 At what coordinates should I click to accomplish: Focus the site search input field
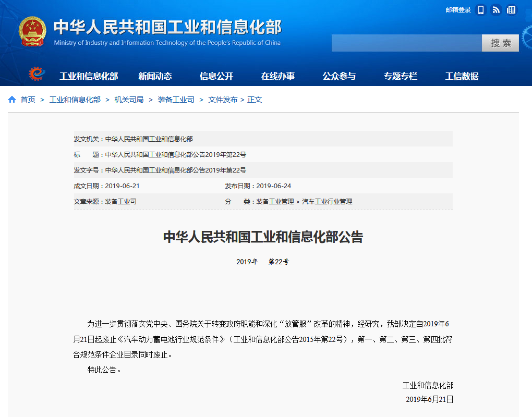(406, 43)
